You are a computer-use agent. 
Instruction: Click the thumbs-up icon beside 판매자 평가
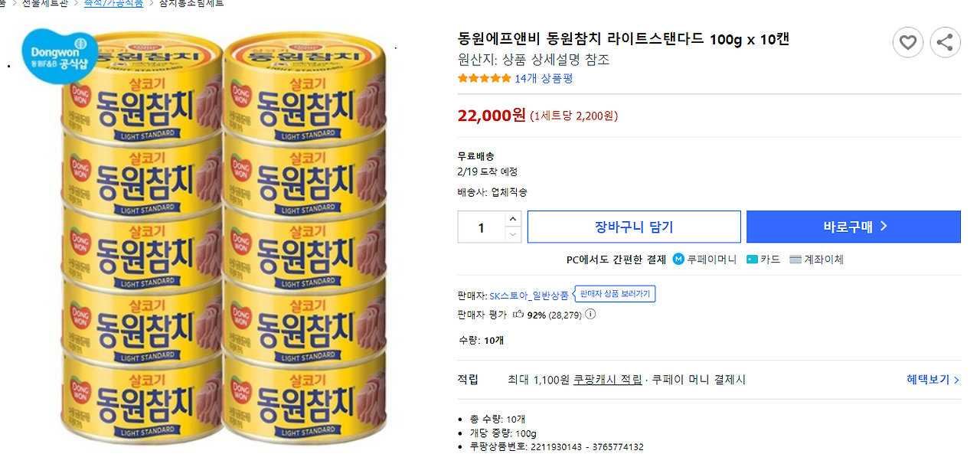pyautogui.click(x=518, y=313)
